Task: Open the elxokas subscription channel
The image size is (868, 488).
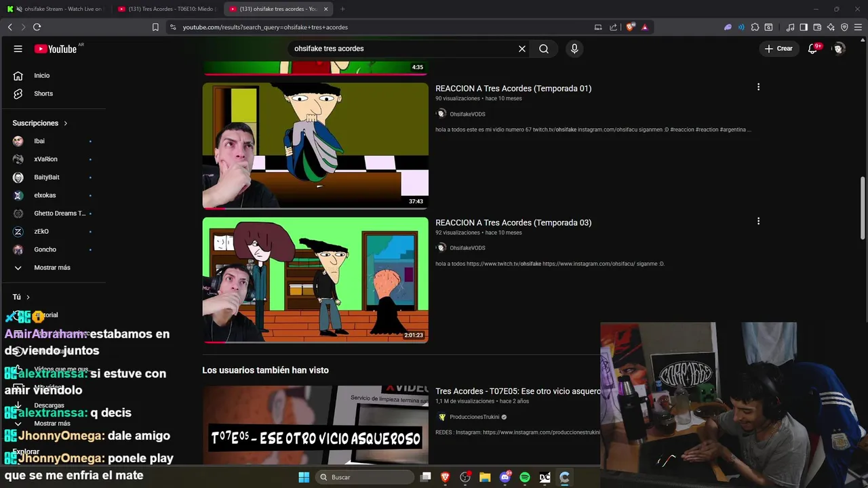Action: pos(45,195)
